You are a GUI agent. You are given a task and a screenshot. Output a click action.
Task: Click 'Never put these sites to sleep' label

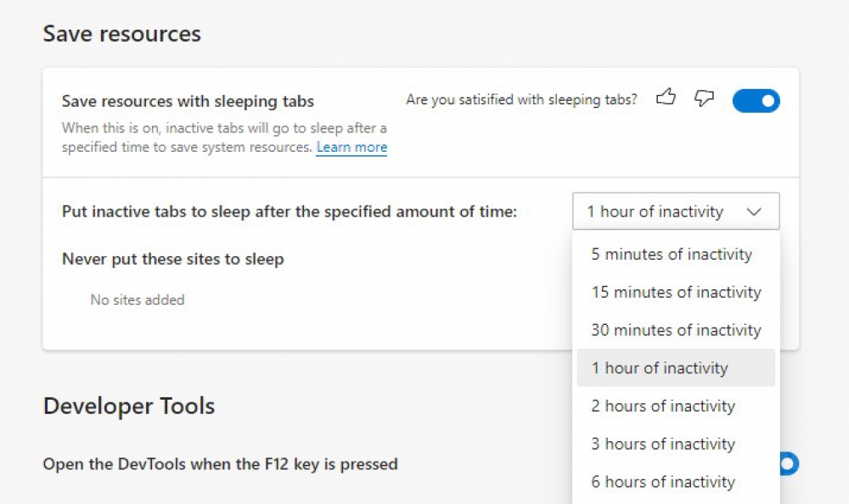click(x=172, y=259)
